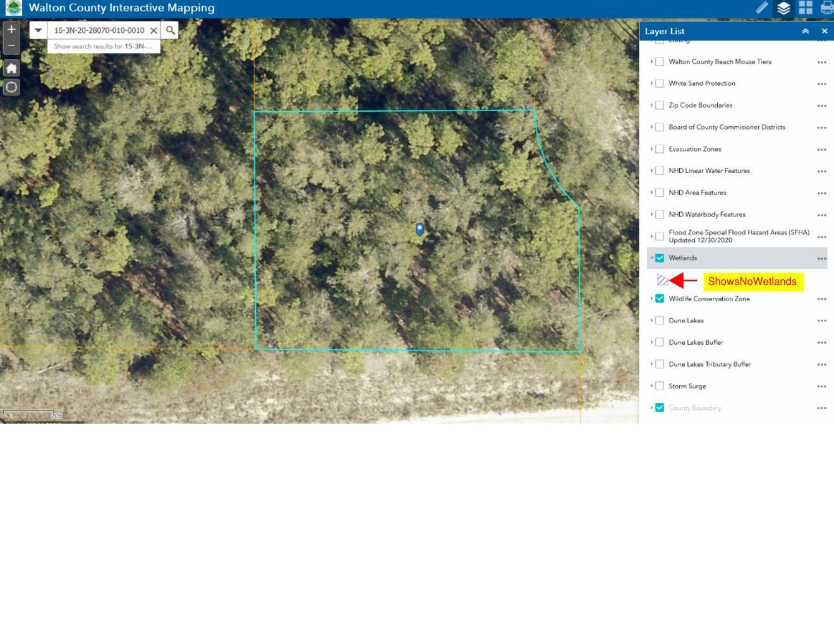834x644 pixels.
Task: Open the Basemap Gallery icon
Action: tap(805, 8)
